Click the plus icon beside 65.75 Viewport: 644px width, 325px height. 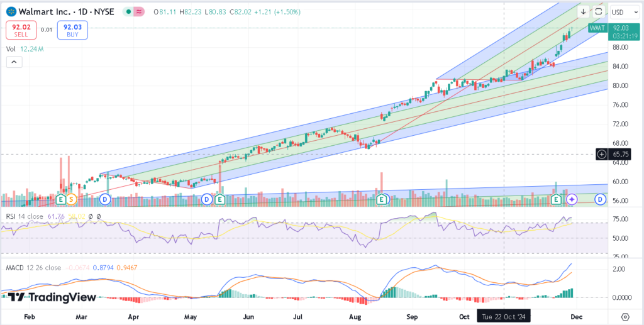pyautogui.click(x=602, y=154)
